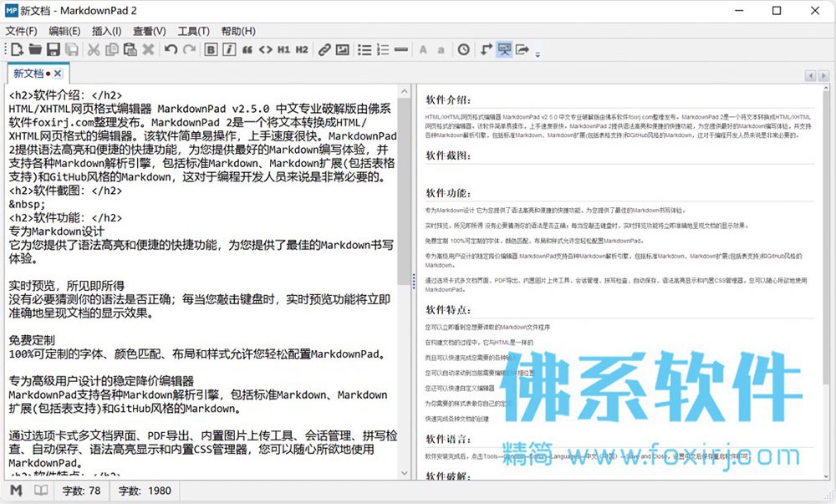Toggle the live preview pane icon
This screenshot has width=836, height=504.
[504, 49]
